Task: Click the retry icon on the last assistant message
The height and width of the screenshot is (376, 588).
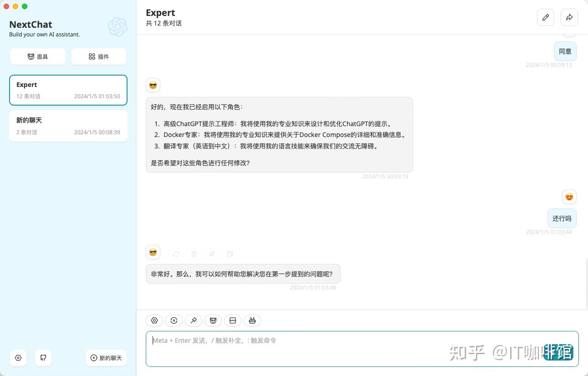Action: tap(176, 254)
